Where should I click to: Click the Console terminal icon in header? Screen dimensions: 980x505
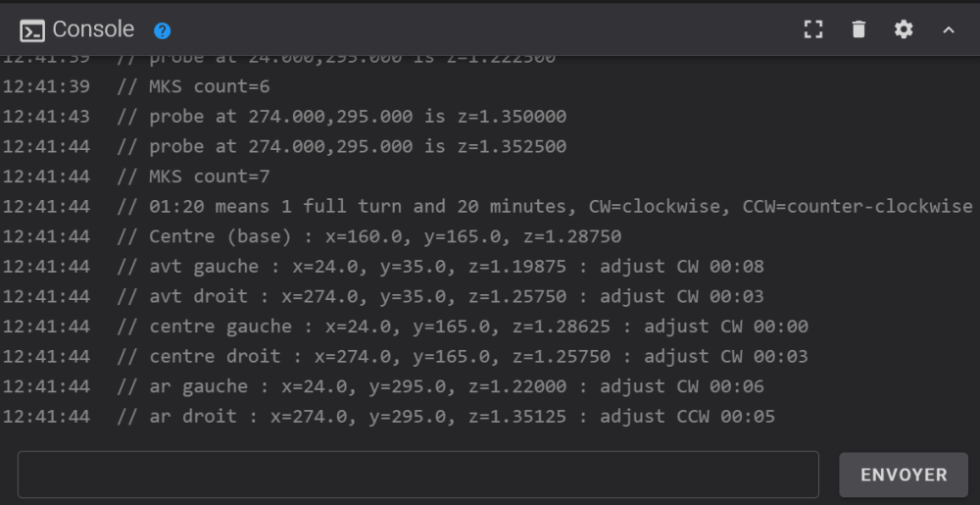pyautogui.click(x=32, y=30)
